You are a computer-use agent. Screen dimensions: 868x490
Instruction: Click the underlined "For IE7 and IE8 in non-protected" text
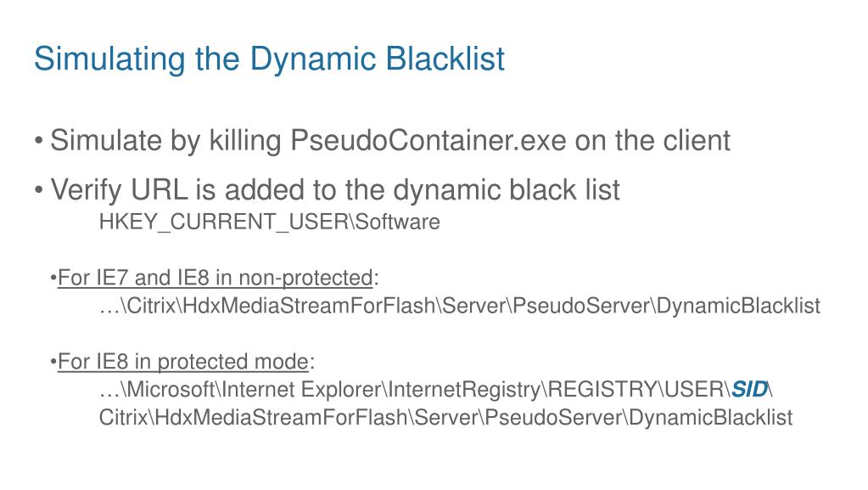(216, 278)
